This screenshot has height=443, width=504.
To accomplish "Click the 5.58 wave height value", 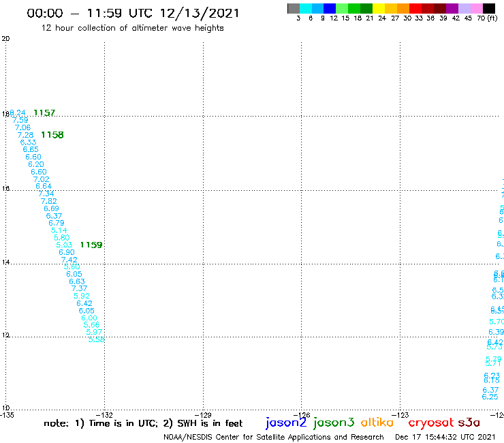I will [97, 339].
